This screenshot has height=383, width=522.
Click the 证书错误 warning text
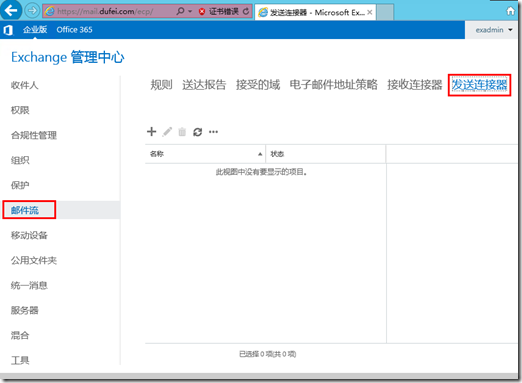224,12
